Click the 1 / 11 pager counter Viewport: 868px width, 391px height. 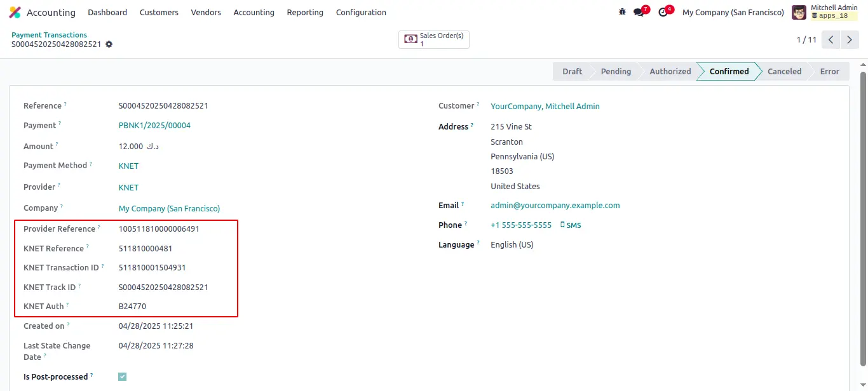[x=806, y=39]
